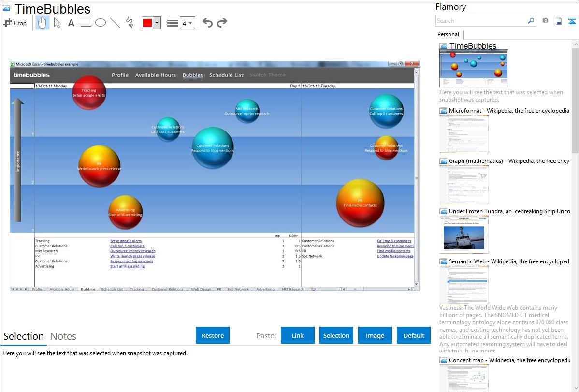Click the red color swatch
Image resolution: width=579 pixels, height=392 pixels.
point(147,23)
